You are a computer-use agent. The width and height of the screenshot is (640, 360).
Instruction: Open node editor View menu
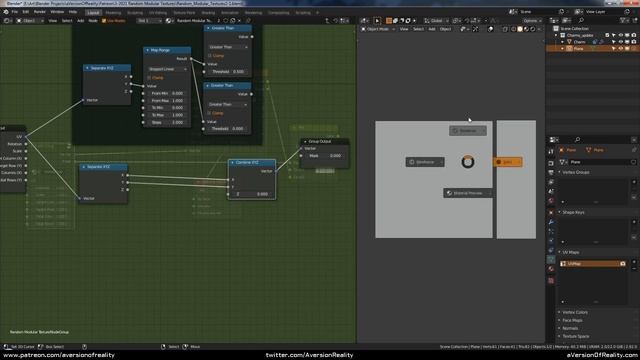pos(53,20)
